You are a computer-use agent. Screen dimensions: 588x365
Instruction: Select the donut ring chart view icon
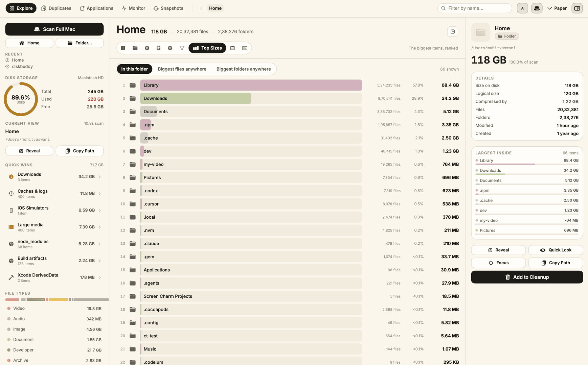[147, 48]
